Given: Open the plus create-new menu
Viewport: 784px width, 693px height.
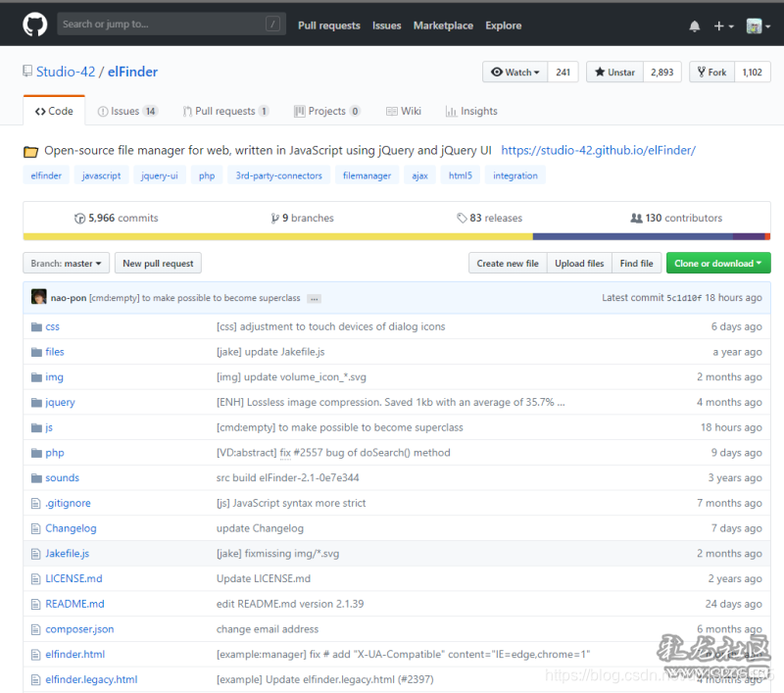Looking at the screenshot, I should (723, 26).
